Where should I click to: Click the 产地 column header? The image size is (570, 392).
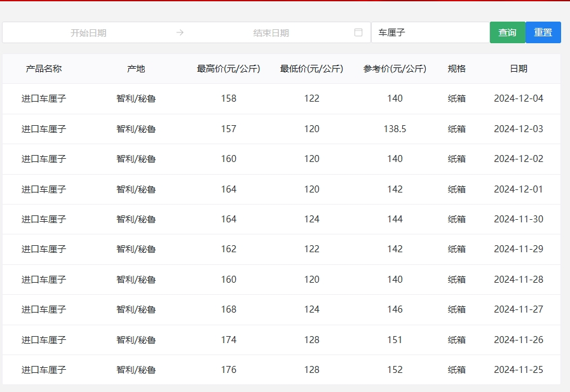[136, 69]
